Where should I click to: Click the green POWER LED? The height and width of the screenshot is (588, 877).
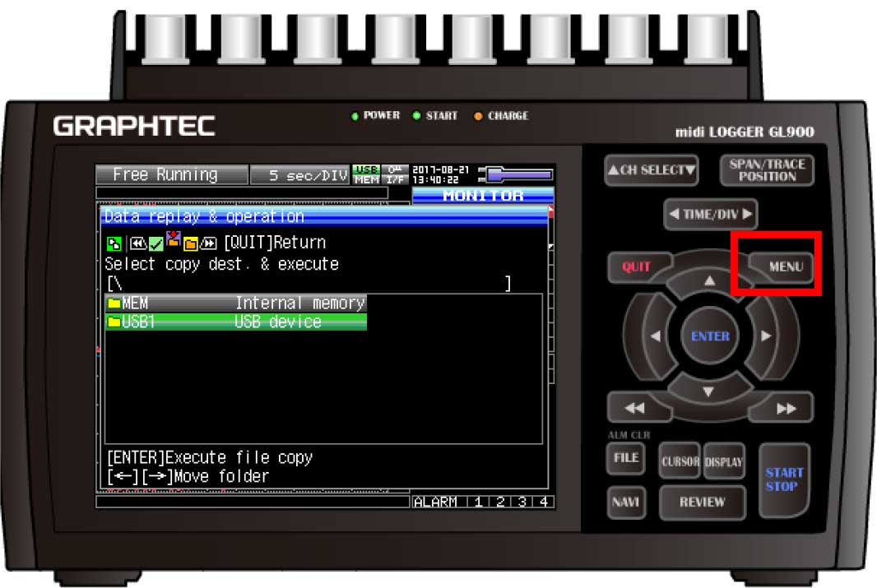(x=355, y=116)
